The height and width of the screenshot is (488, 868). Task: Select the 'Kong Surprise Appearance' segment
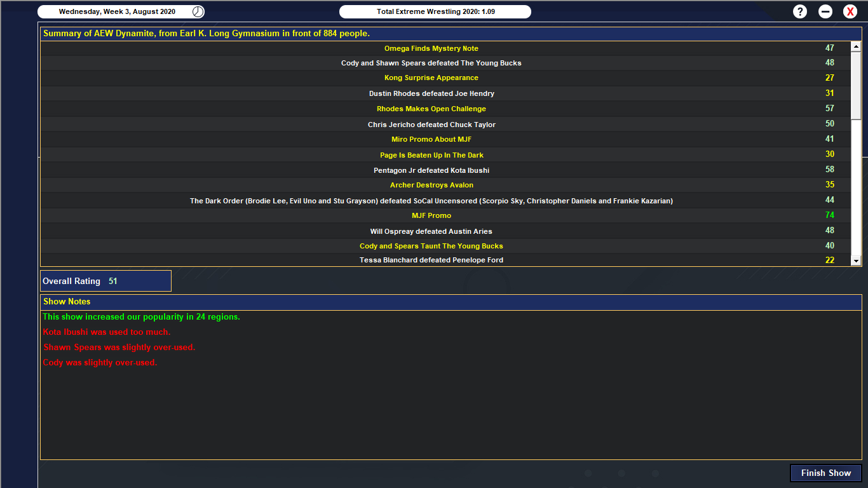(x=445, y=78)
